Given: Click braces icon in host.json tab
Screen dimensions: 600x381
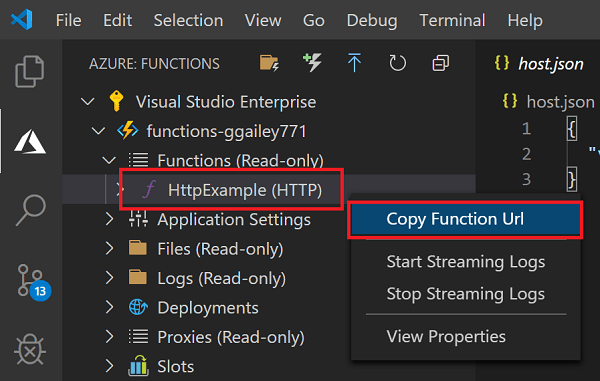Looking at the screenshot, I should tap(502, 63).
